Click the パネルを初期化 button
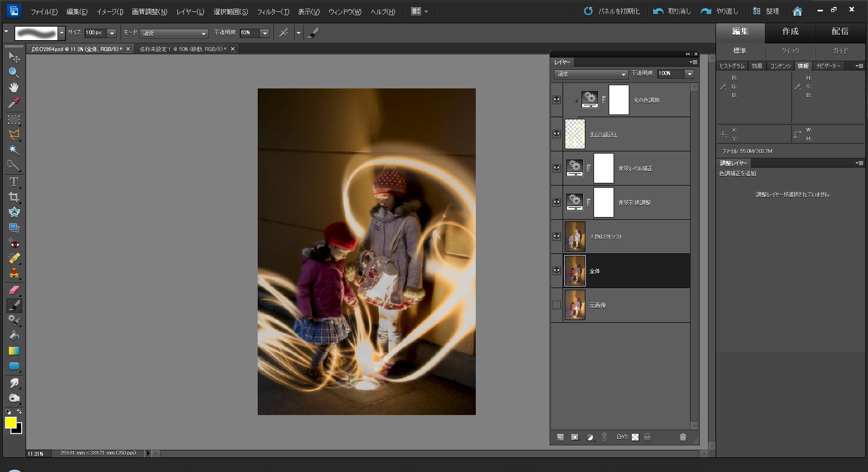The width and height of the screenshot is (868, 472). [x=612, y=11]
